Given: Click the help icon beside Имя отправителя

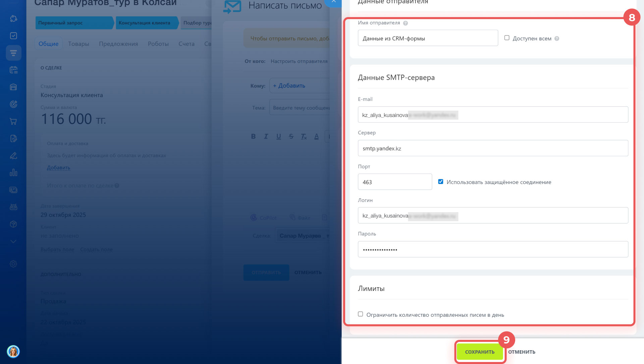Looking at the screenshot, I should coord(405,23).
